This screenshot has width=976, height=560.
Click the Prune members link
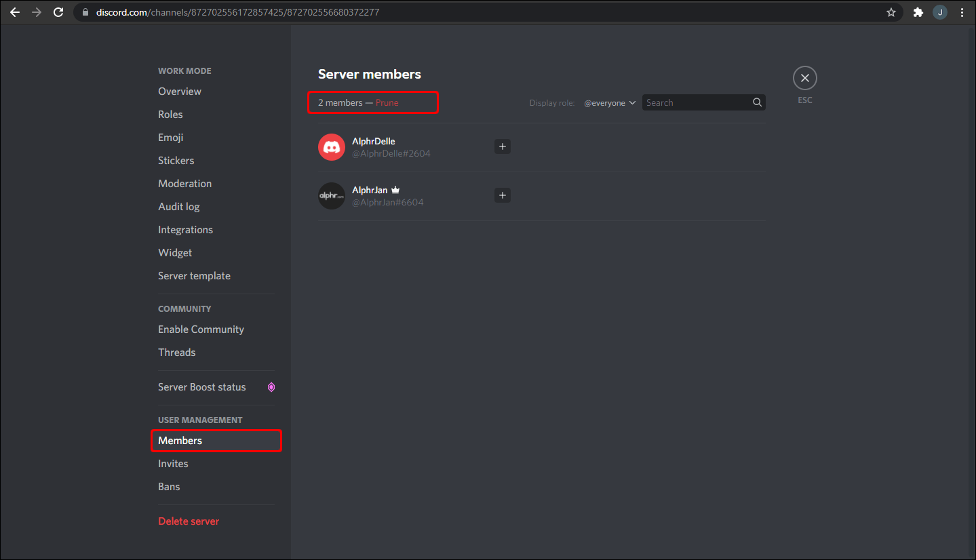click(387, 103)
